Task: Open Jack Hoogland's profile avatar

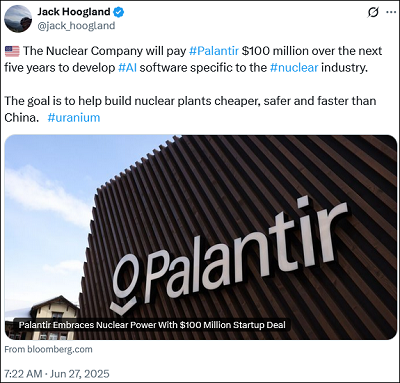Action: click(18, 19)
